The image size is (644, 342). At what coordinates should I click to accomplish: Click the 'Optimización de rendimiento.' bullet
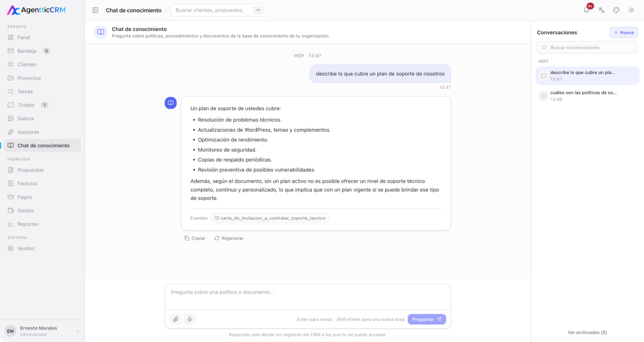point(233,140)
